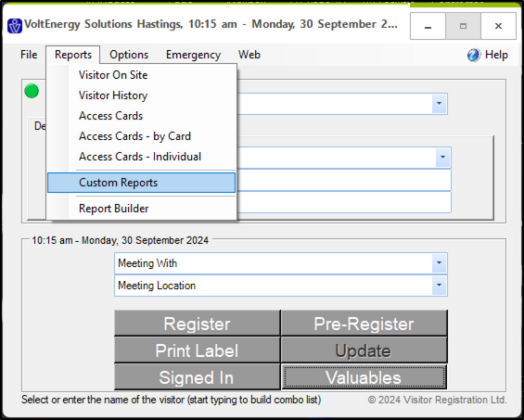Click the Print Label button

tap(197, 350)
